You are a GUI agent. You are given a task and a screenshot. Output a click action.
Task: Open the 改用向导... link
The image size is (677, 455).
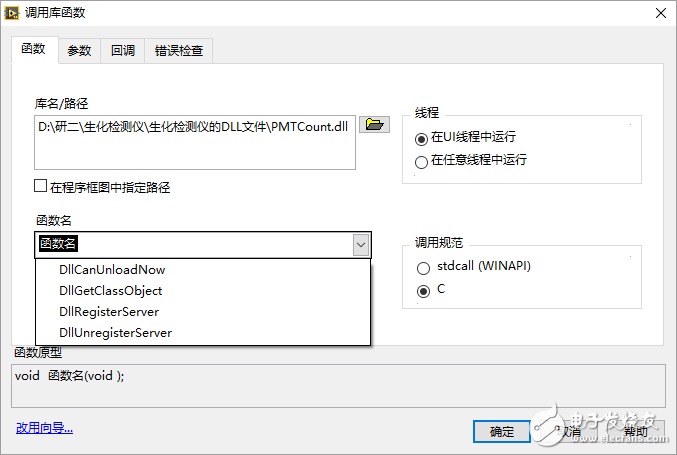[x=44, y=429]
